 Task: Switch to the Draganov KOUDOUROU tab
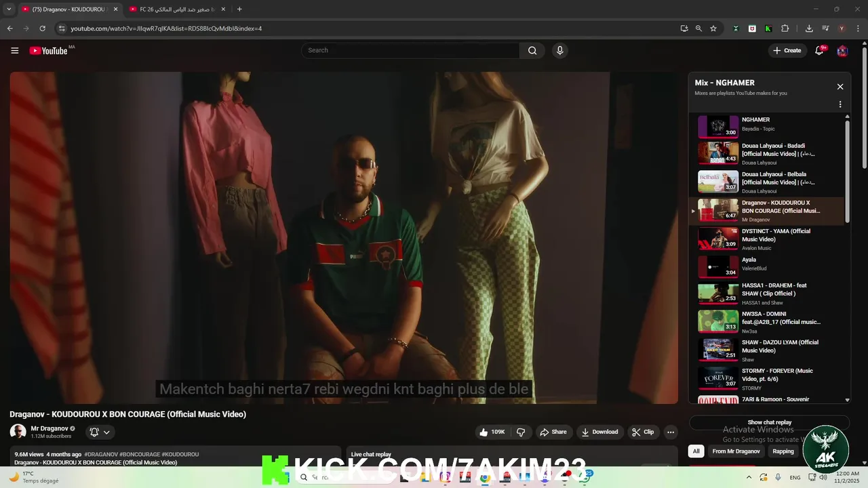69,9
